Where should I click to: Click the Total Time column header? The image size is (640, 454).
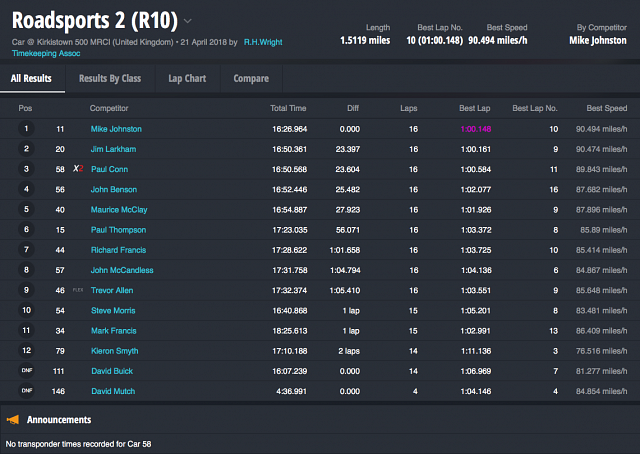288,108
